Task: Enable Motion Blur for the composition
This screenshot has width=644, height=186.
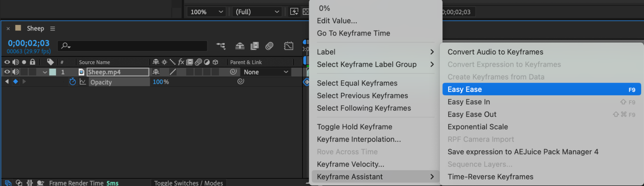Action: coord(269,46)
